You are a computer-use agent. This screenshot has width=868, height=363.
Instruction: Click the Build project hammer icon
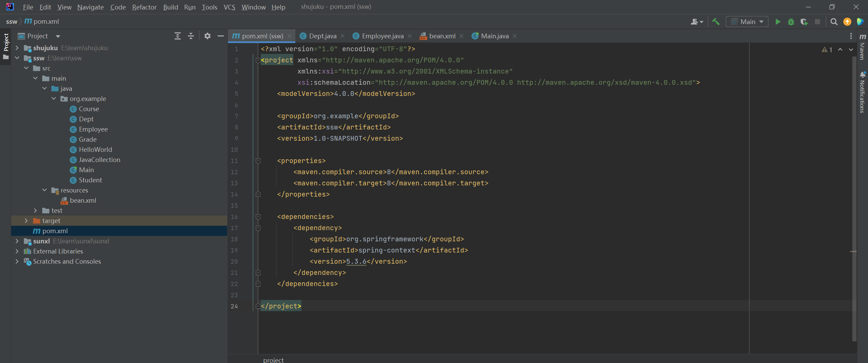point(716,22)
